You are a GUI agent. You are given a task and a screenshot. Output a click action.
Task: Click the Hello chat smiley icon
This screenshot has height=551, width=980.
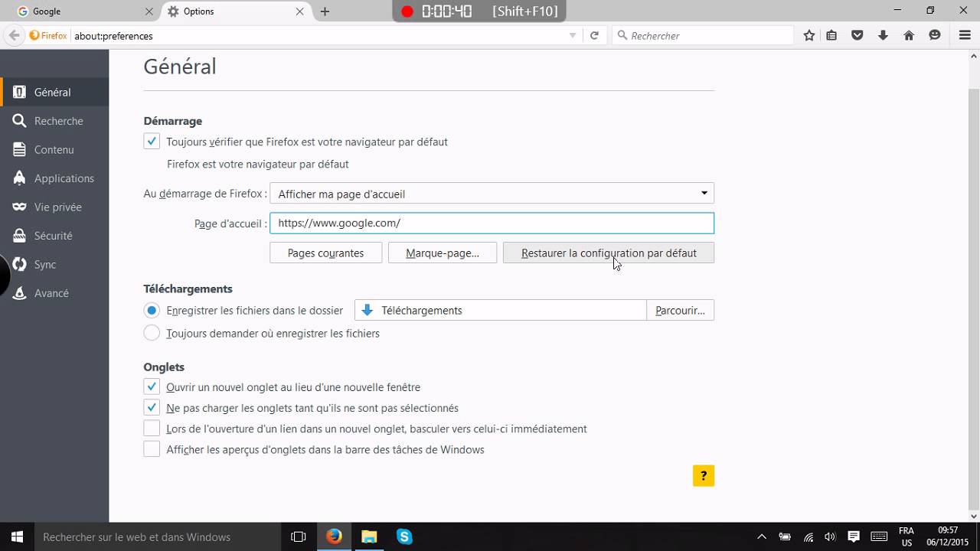pos(935,35)
